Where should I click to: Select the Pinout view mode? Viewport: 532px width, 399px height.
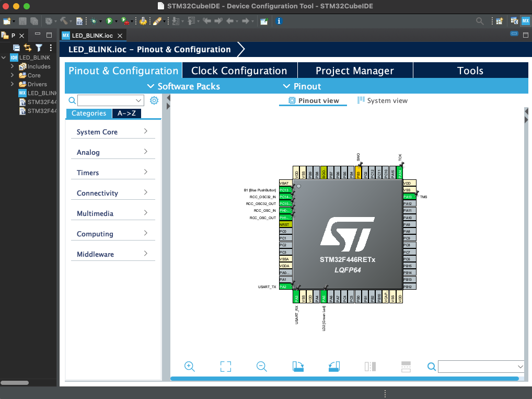point(314,100)
